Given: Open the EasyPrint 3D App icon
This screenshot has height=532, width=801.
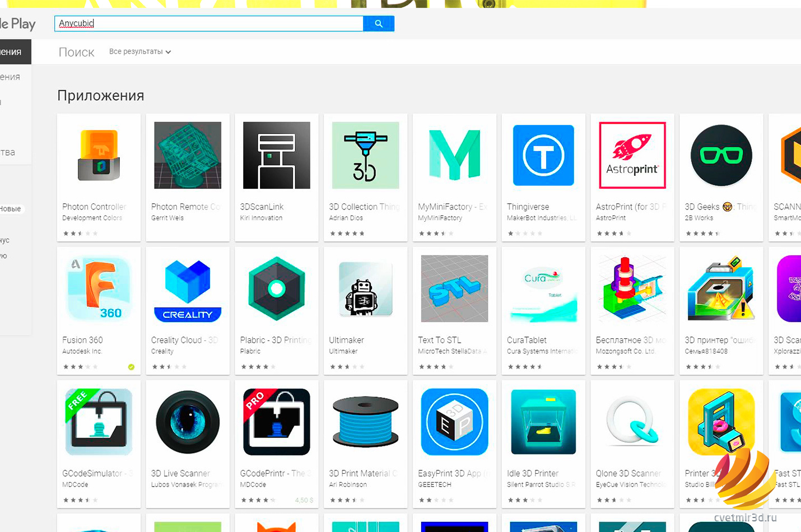Looking at the screenshot, I should (x=454, y=422).
